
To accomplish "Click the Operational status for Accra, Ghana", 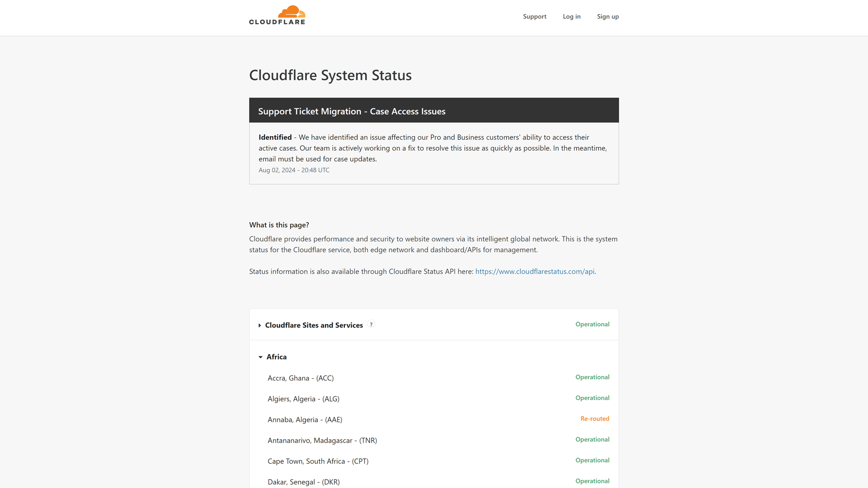I will tap(592, 377).
